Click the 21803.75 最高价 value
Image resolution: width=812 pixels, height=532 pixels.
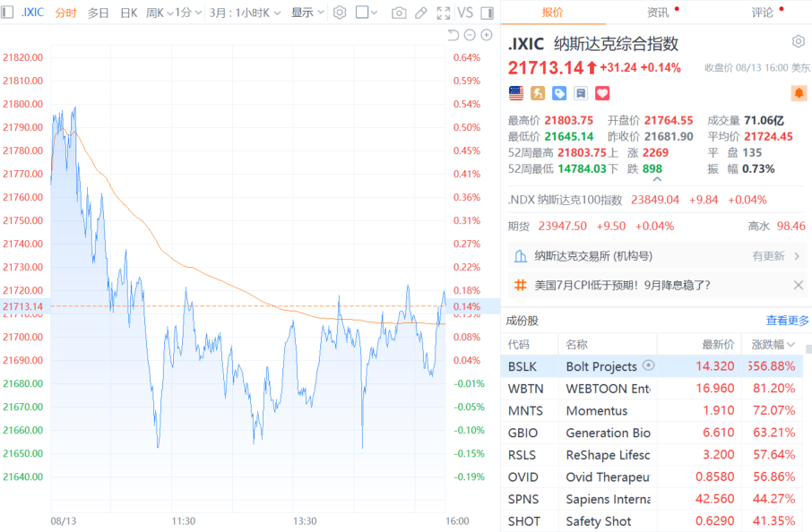(568, 121)
